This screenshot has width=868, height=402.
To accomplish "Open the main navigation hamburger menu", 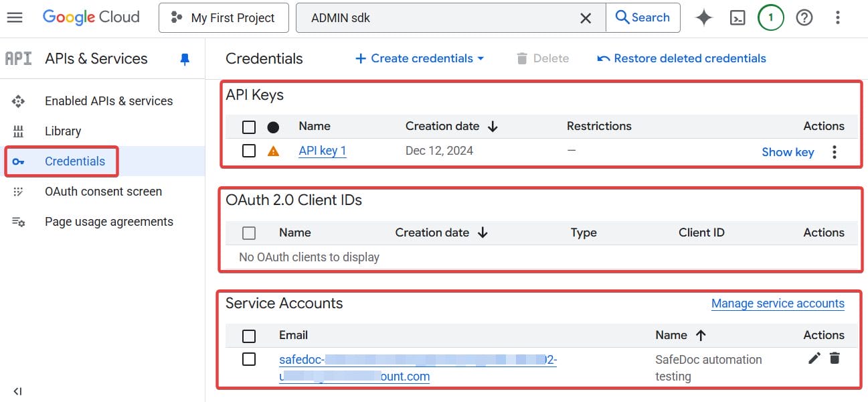I will (15, 17).
